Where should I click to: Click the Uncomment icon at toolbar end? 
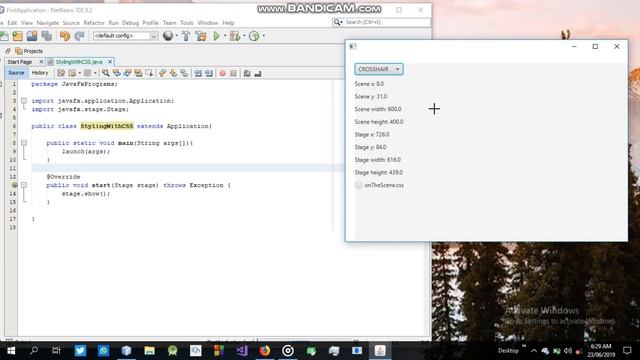(258, 73)
